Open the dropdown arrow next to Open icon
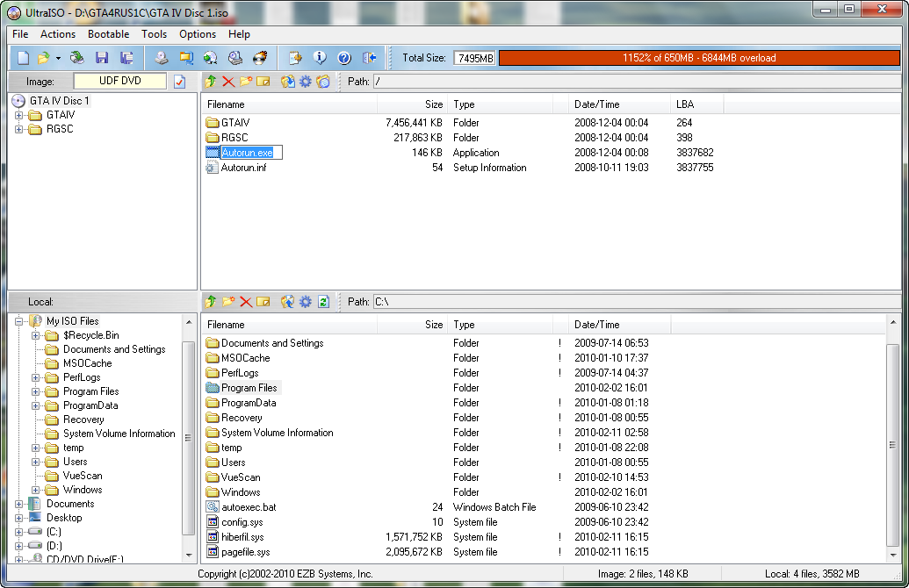 58,58
